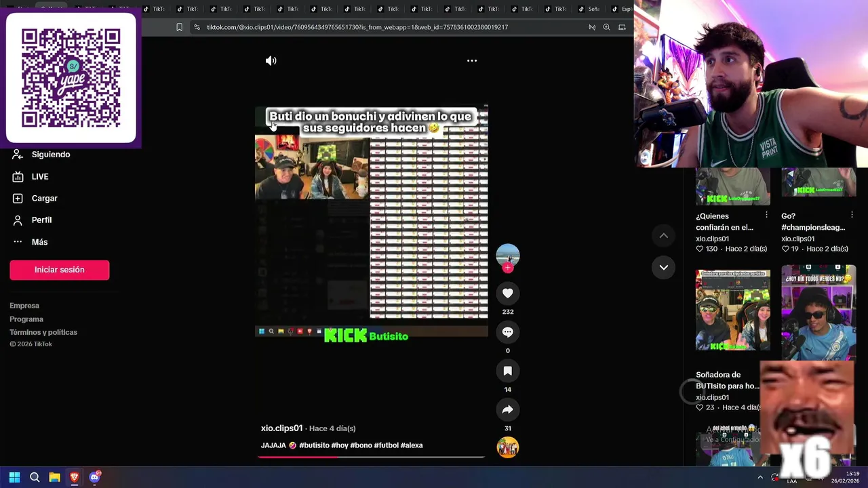Click the #alexa hashtag

point(412,445)
